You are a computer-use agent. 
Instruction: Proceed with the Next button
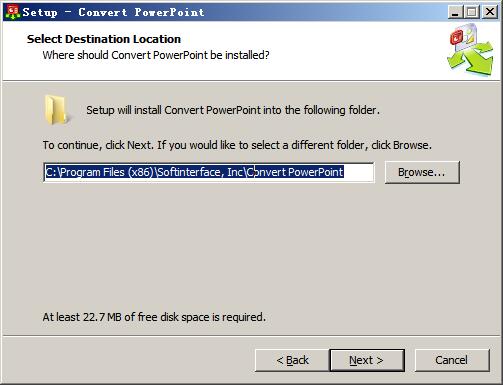pos(367,360)
